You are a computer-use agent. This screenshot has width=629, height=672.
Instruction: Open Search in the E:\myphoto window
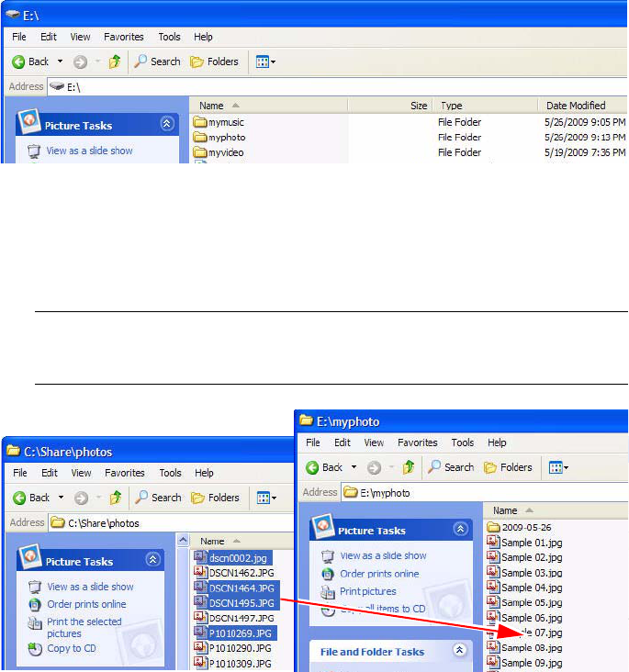(x=451, y=467)
